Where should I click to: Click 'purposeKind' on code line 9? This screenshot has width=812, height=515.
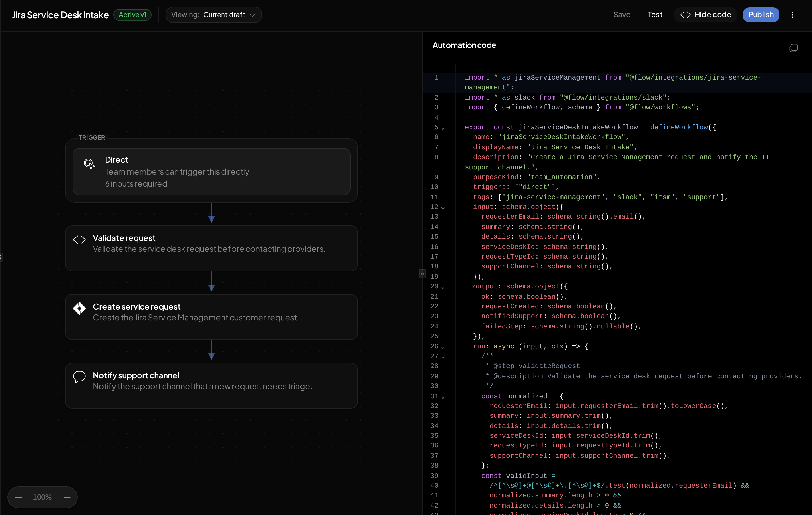[x=495, y=177]
